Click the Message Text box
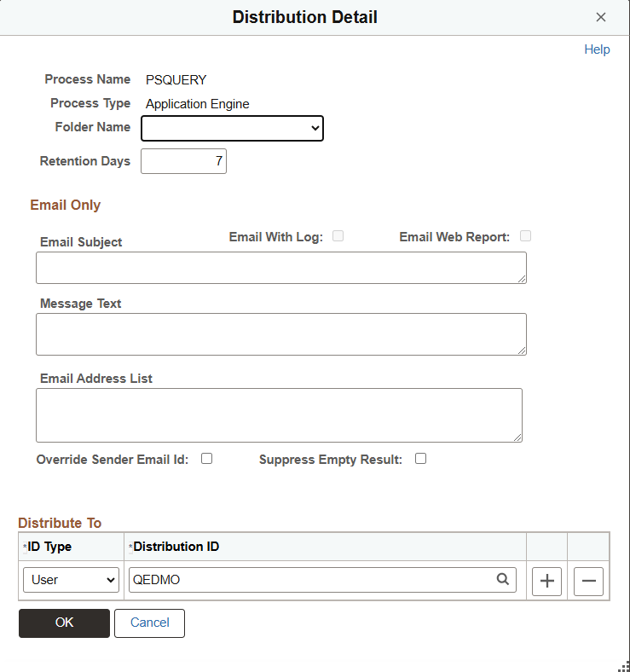Screen dimensions: 630x672 point(281,334)
